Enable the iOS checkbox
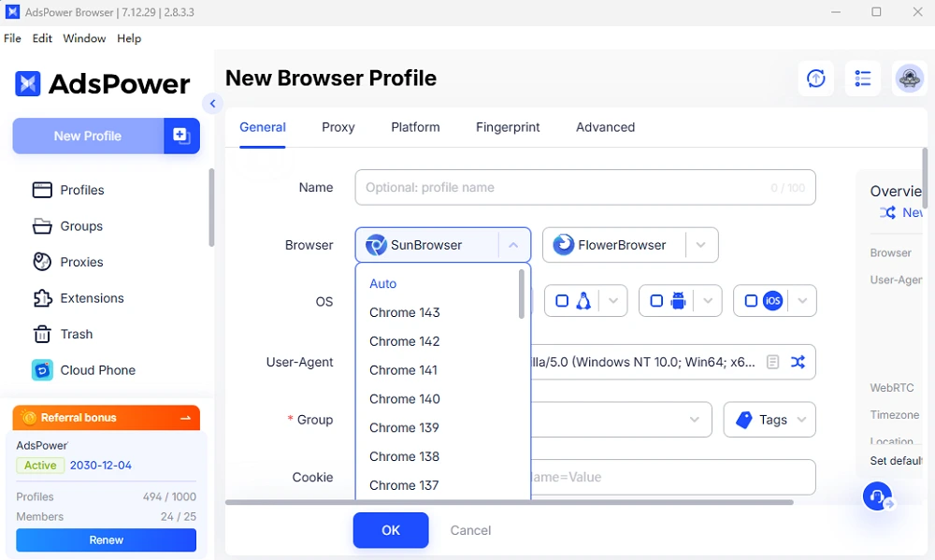Screen dimensions: 935x560 [750, 301]
